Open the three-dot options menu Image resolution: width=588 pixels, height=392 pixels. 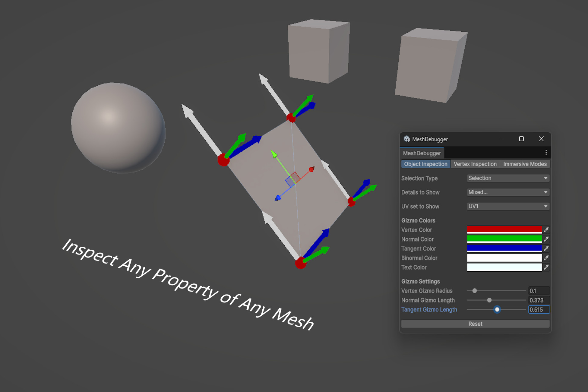pos(546,153)
